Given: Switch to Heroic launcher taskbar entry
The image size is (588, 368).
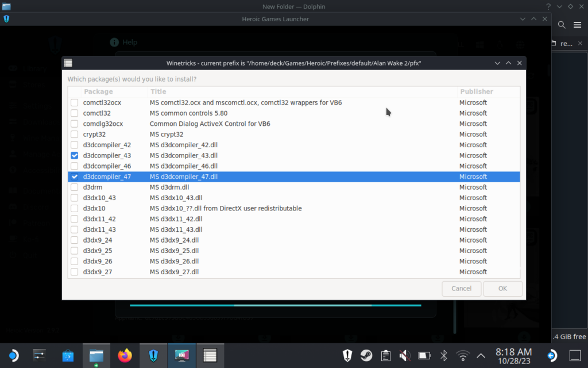Looking at the screenshot, I should click(x=153, y=355).
